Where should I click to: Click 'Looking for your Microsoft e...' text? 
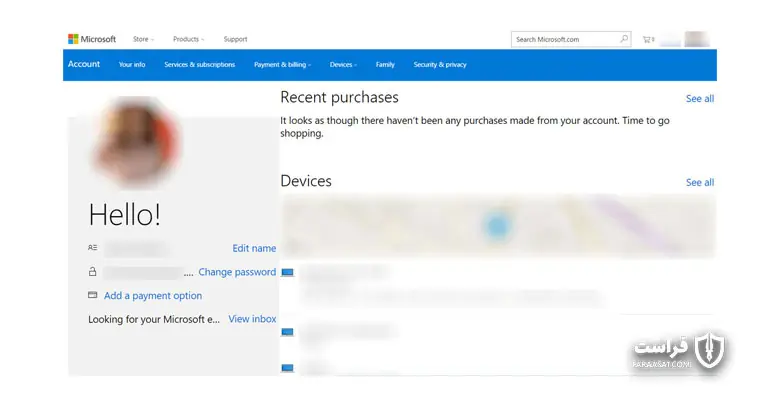coord(154,319)
